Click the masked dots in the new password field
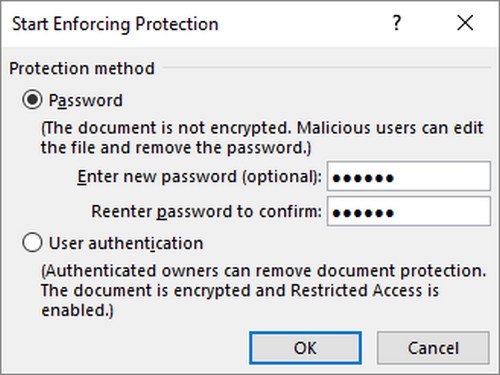 point(363,178)
